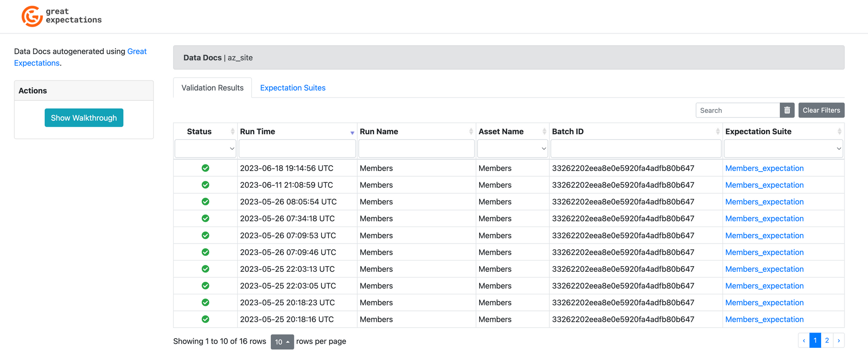Click the Show Walkthrough button
This screenshot has width=868, height=353.
[x=84, y=118]
